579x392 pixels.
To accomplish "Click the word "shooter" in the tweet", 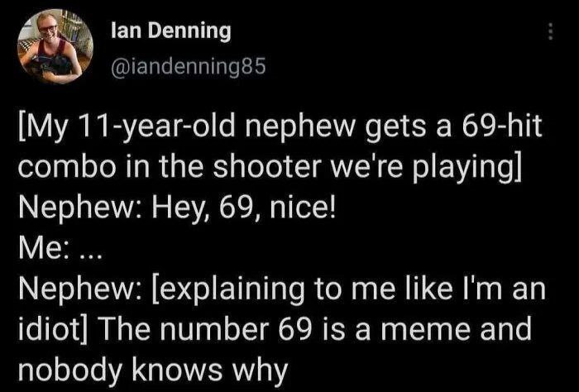I will pyautogui.click(x=266, y=167).
